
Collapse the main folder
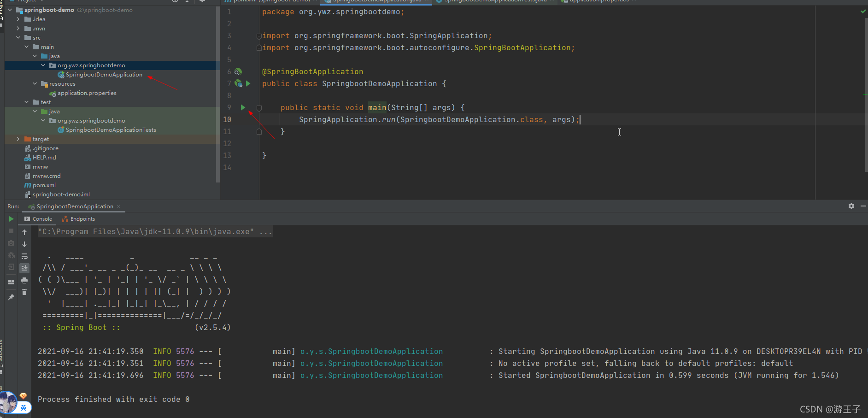(x=26, y=47)
